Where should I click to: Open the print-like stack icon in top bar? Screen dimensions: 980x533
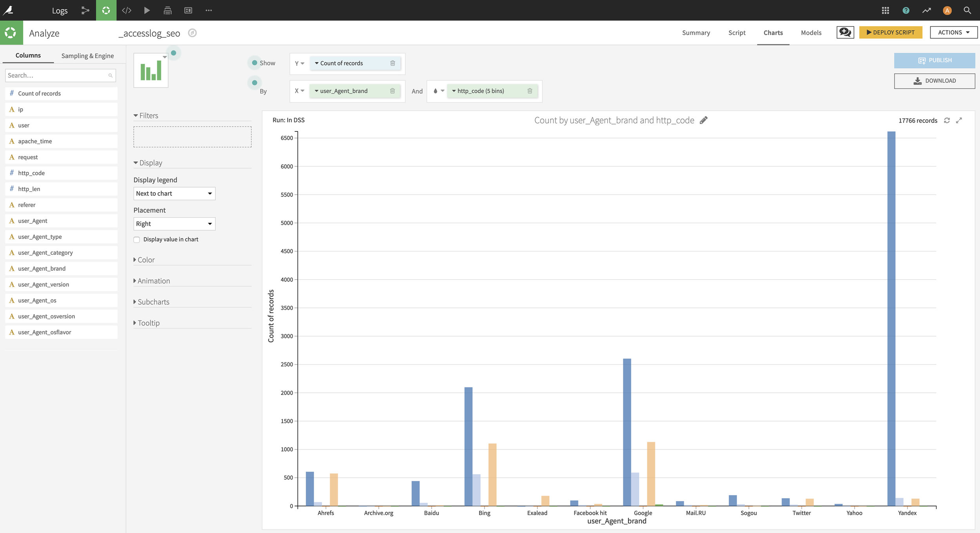pyautogui.click(x=167, y=10)
